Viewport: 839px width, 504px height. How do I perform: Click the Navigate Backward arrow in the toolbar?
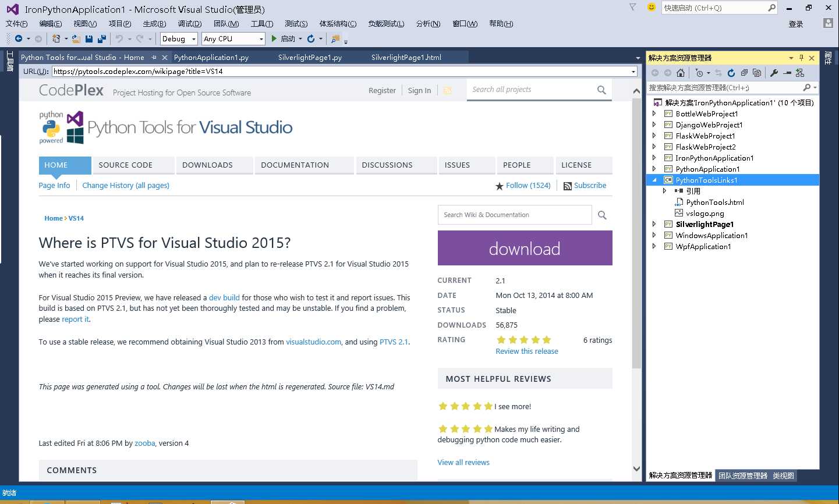[x=19, y=38]
